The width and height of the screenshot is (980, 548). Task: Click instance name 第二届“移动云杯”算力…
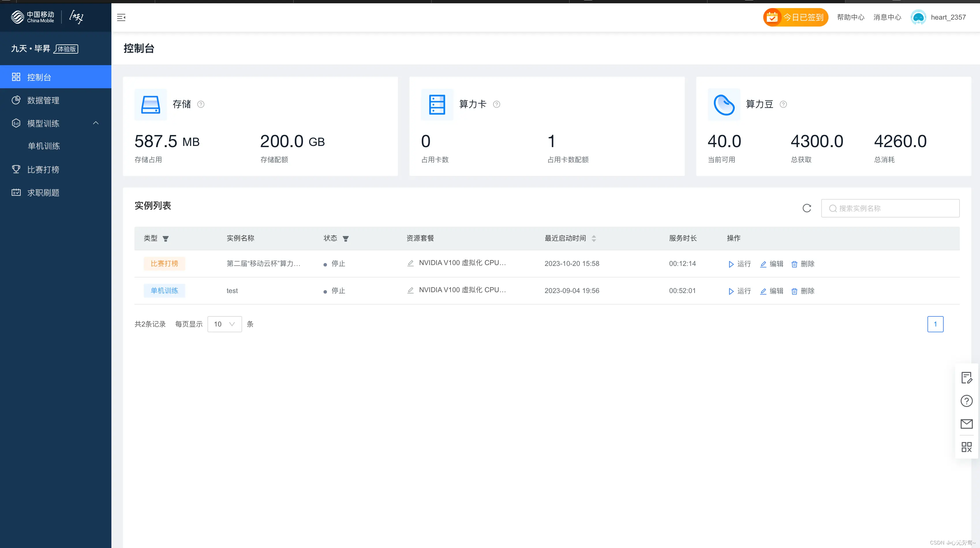click(x=263, y=264)
